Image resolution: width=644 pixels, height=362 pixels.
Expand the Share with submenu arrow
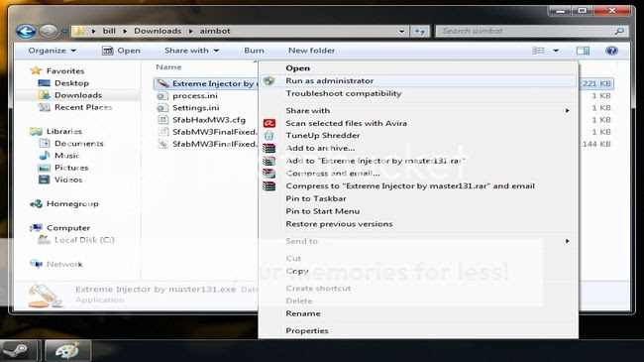[567, 111]
